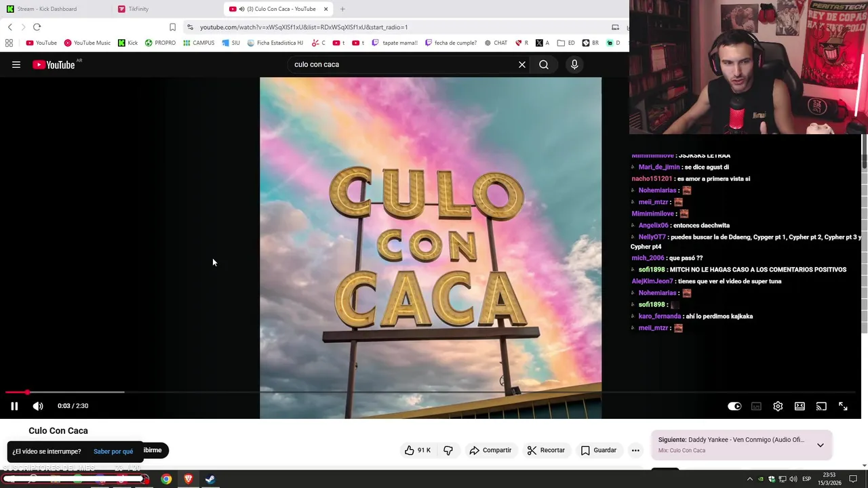Click chat username sofi1898 message about MITCH
The width and height of the screenshot is (868, 488).
coord(652,270)
